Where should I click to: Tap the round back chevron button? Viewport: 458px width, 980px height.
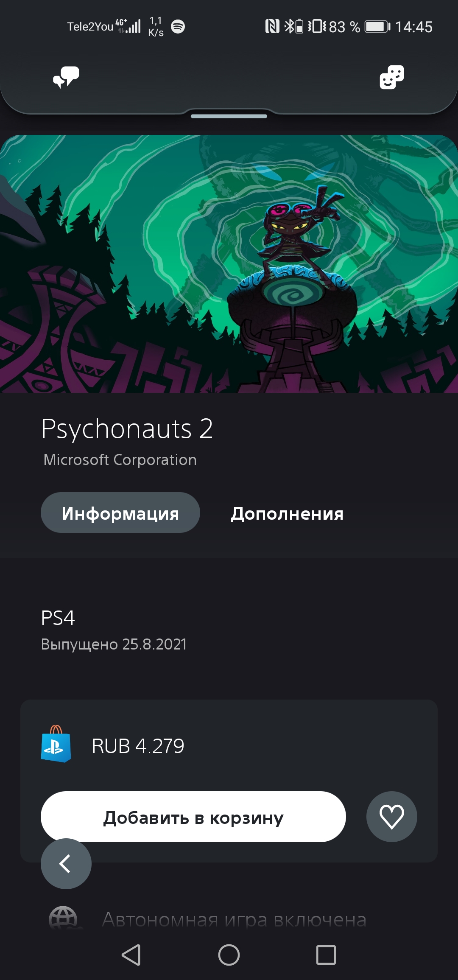66,863
